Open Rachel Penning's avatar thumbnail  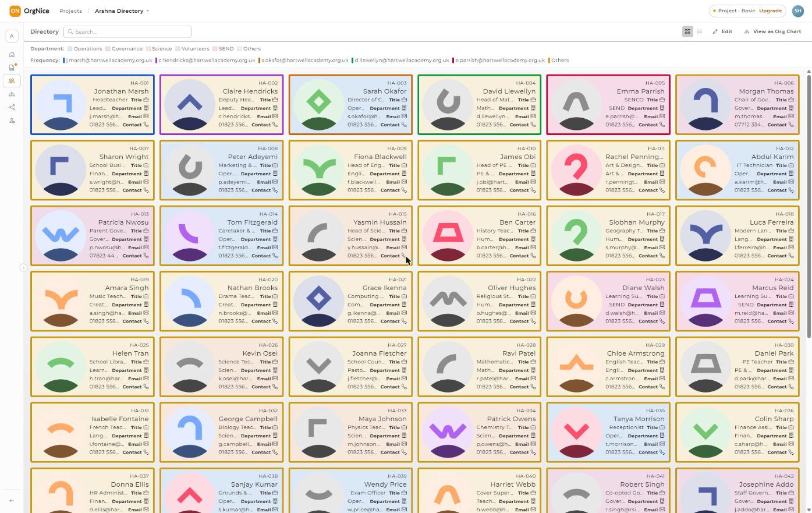(x=576, y=170)
